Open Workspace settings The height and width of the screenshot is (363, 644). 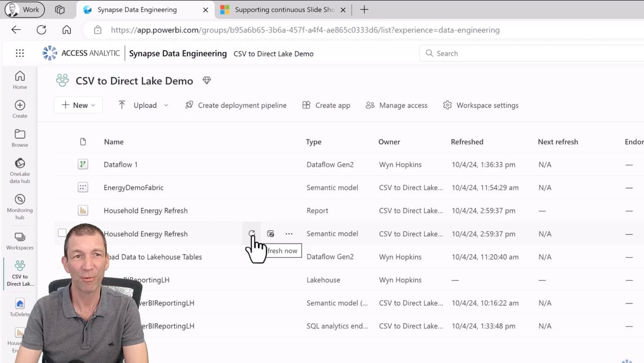coord(481,105)
